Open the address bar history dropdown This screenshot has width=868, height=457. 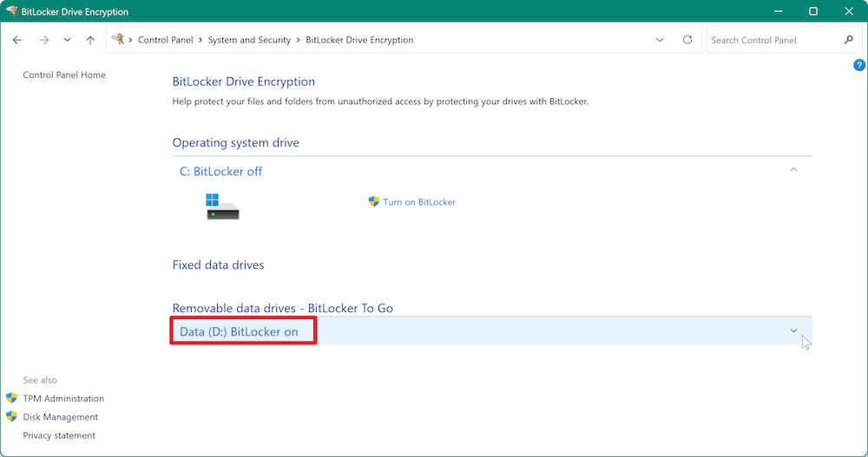click(660, 40)
